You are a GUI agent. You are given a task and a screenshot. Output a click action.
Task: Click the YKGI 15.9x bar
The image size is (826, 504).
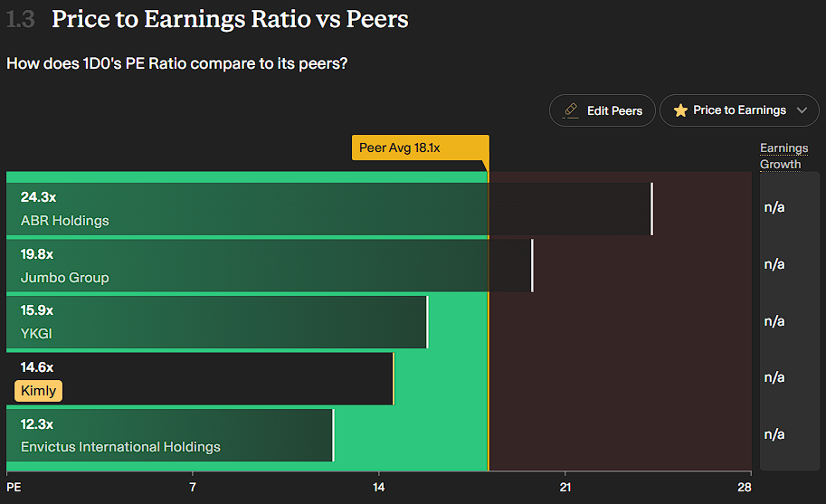217,322
